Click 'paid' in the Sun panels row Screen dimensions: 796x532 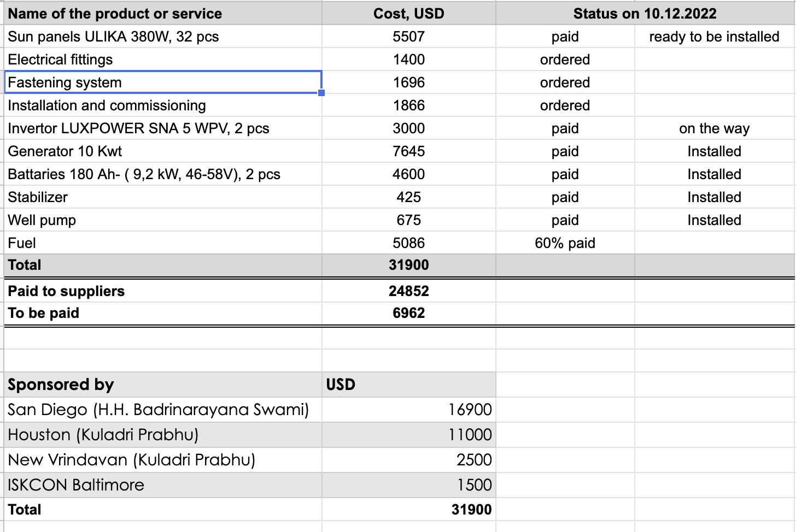pyautogui.click(x=565, y=37)
